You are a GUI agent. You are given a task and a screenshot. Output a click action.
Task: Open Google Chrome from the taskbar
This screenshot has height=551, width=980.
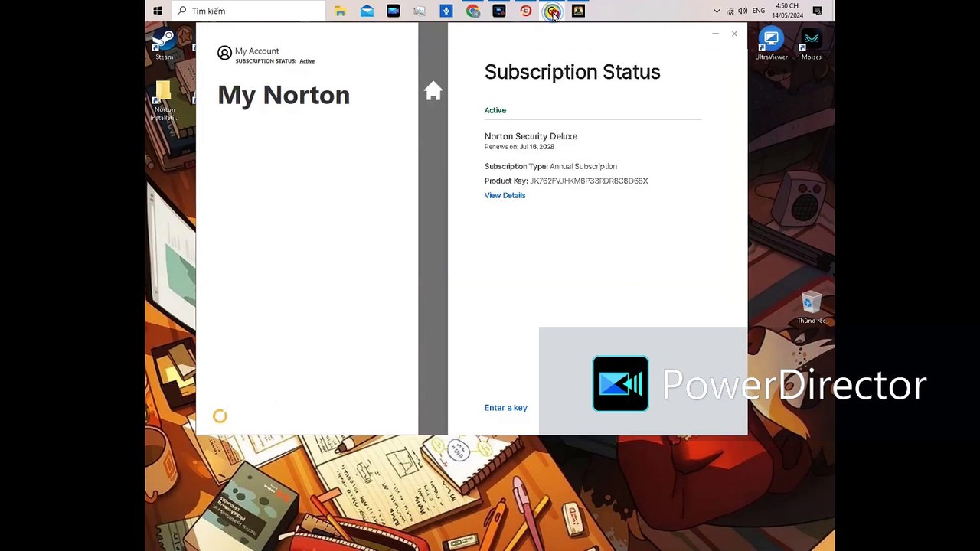point(472,11)
